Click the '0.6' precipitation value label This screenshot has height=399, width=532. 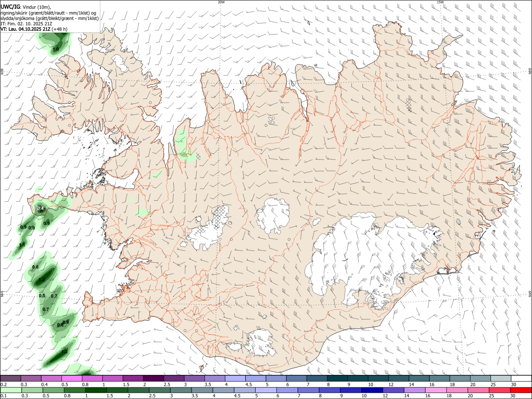tap(35, 267)
